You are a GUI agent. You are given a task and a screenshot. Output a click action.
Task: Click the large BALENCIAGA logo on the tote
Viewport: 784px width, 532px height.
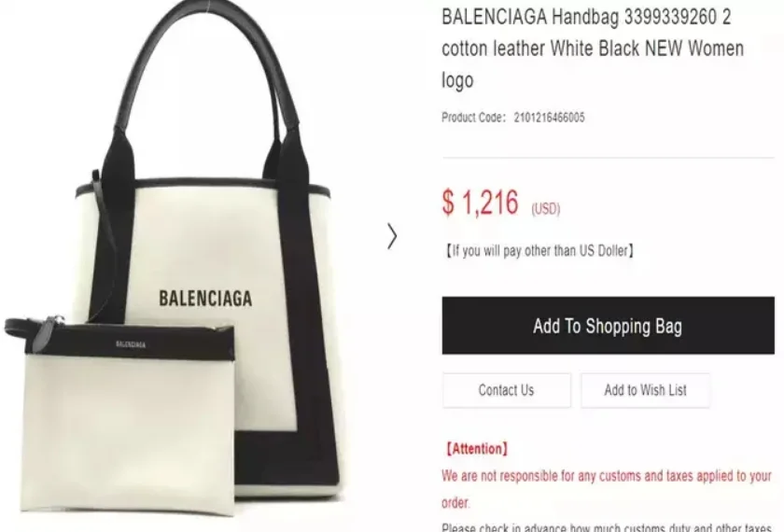coord(205,299)
